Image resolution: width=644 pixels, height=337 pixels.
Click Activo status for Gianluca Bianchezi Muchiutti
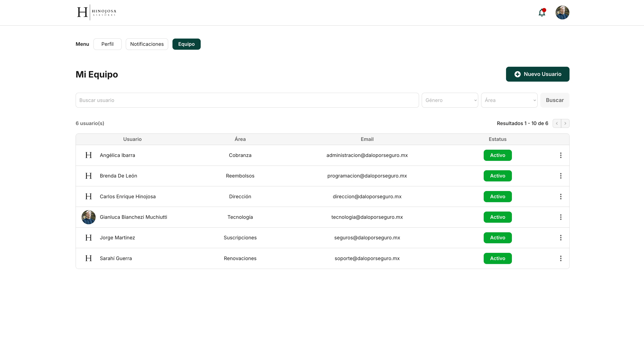pyautogui.click(x=497, y=217)
